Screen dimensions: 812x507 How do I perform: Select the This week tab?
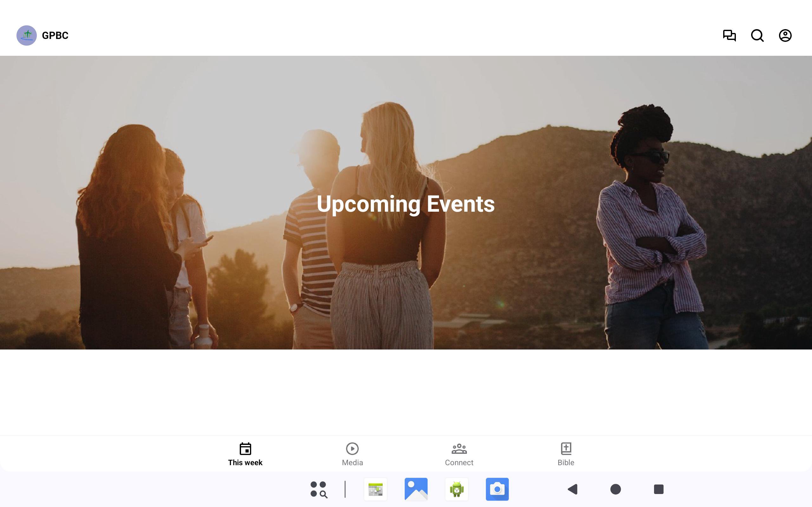coord(245,454)
